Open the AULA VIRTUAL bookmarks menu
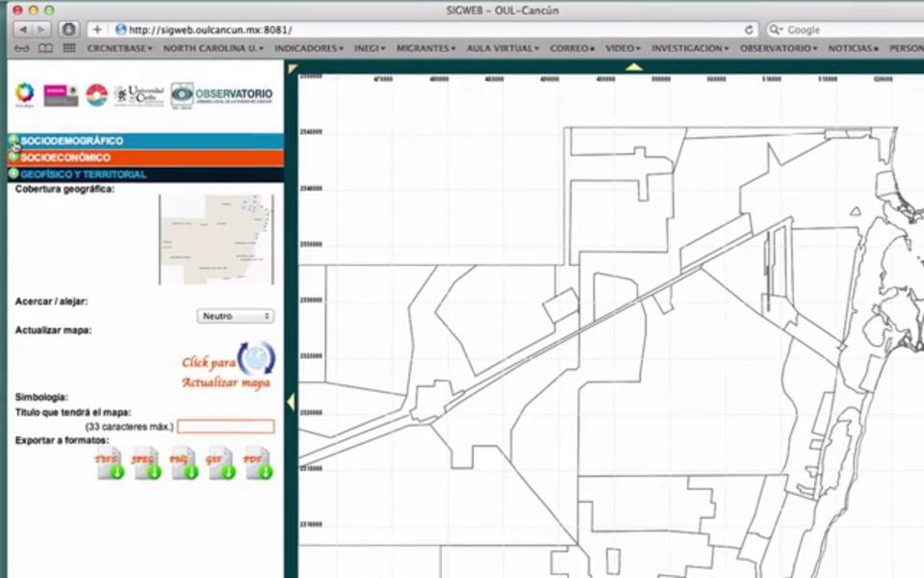Screen dimensions: 924x578 pos(503,49)
